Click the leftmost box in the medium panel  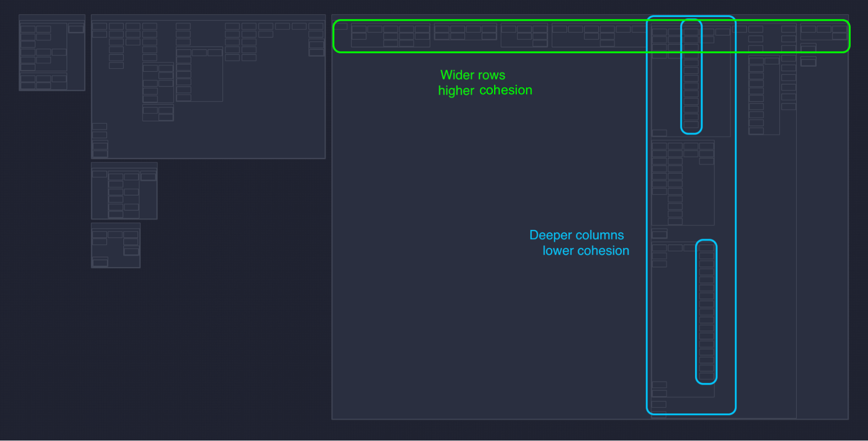[99, 174]
